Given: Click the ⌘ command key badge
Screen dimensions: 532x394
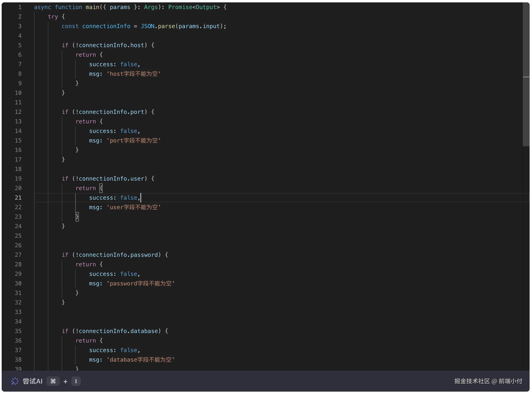Looking at the screenshot, I should click(x=53, y=381).
